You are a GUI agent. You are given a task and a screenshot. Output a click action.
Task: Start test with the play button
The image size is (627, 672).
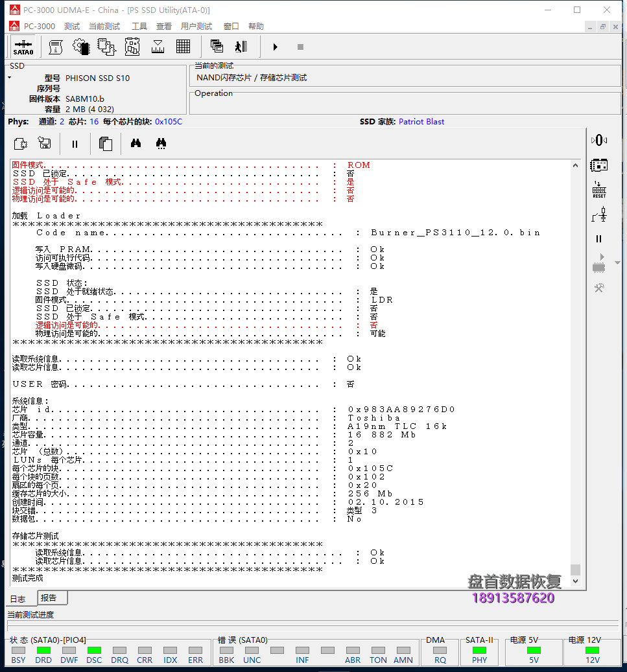(x=276, y=47)
